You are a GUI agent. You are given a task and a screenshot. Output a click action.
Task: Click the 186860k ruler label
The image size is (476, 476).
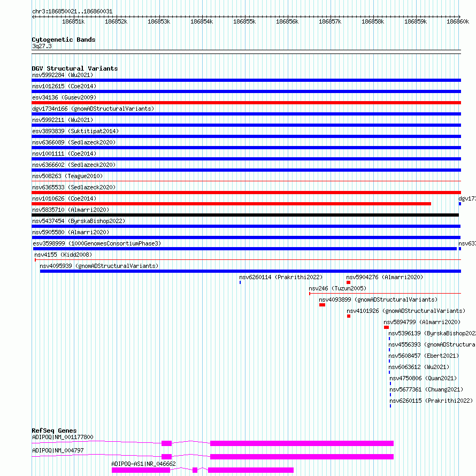coord(458,21)
